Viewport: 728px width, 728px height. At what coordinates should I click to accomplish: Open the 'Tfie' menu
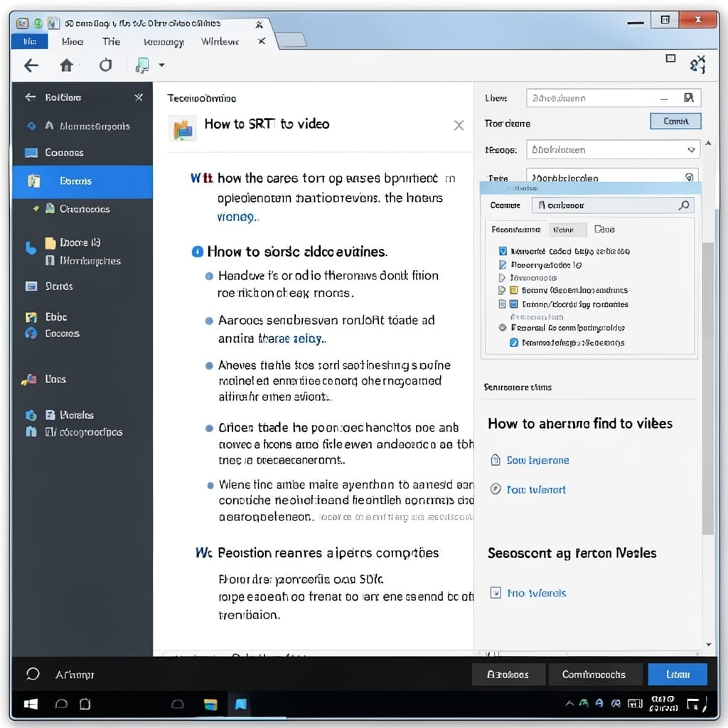click(x=111, y=42)
